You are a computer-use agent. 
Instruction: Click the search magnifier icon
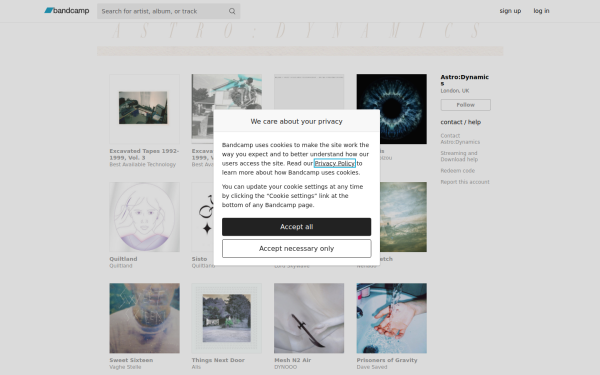[232, 11]
